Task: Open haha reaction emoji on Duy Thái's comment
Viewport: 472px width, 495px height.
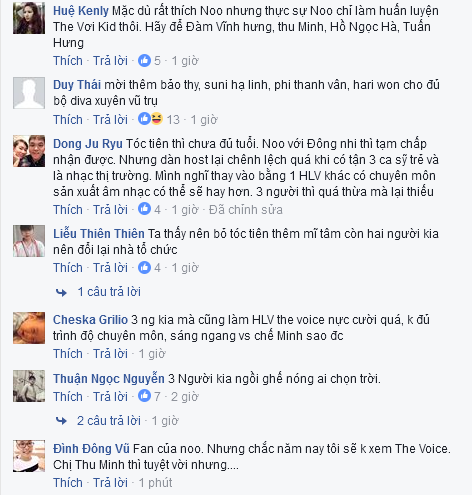Action: click(157, 119)
